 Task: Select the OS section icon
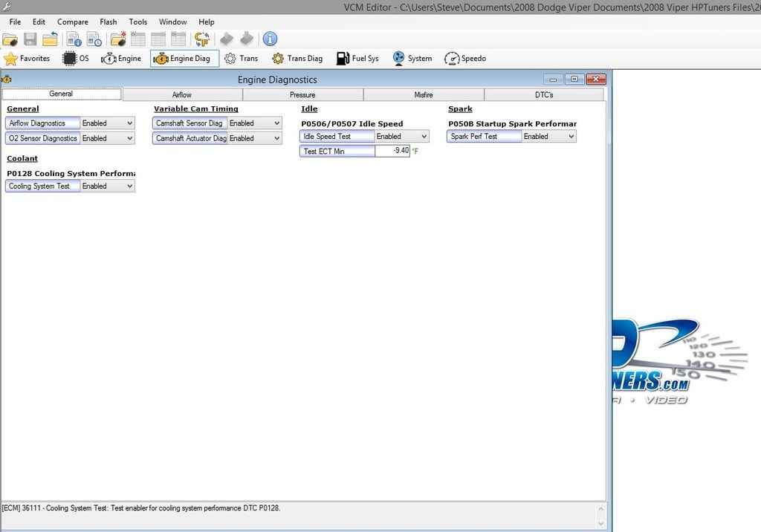point(74,58)
